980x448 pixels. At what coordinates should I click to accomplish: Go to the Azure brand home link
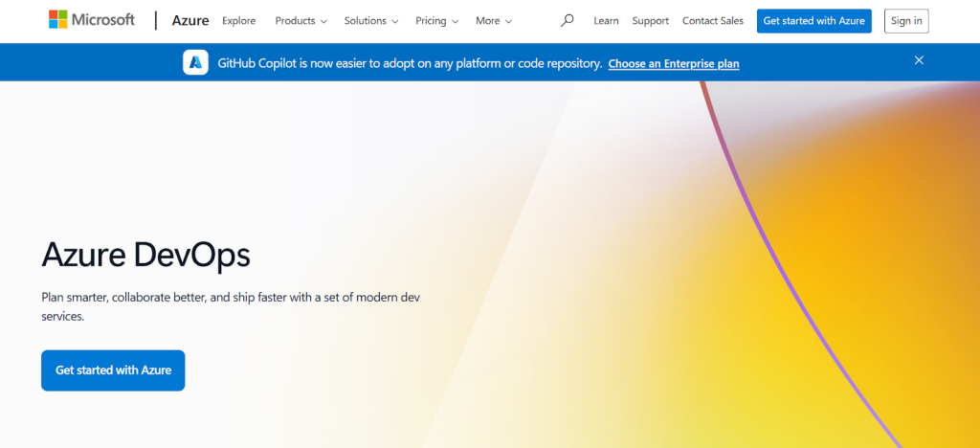click(x=189, y=20)
